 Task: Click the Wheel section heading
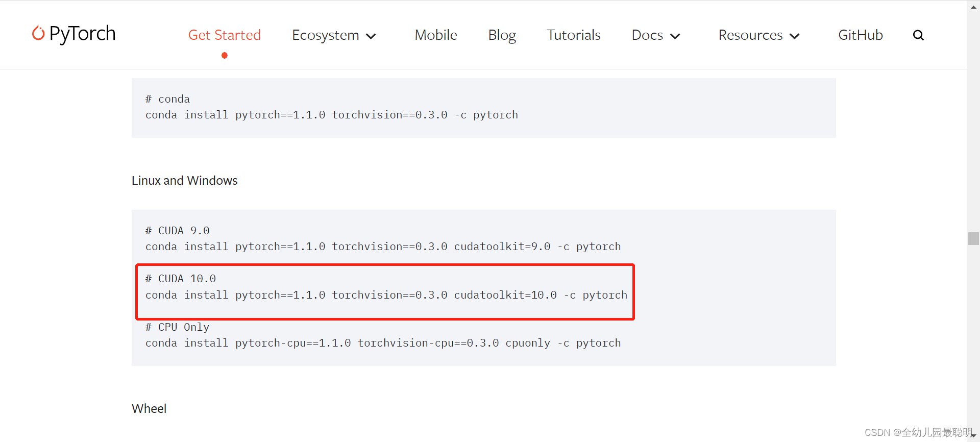pyautogui.click(x=149, y=408)
